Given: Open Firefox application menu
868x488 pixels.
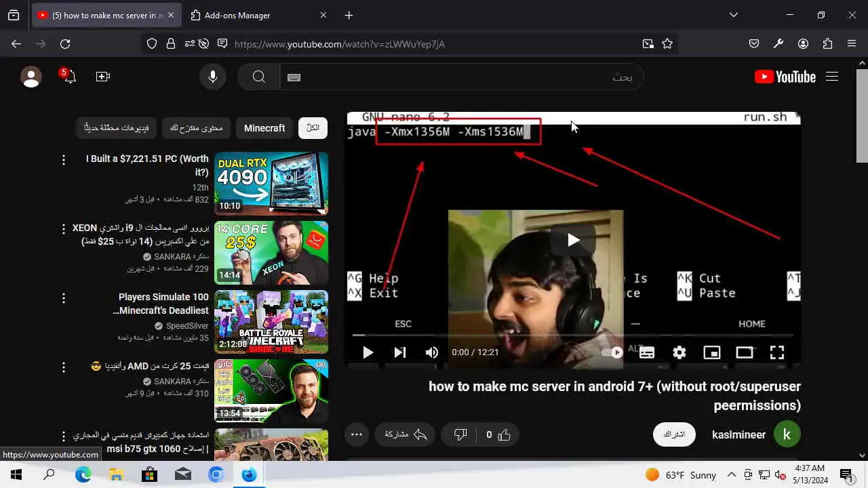Looking at the screenshot, I should 852,43.
